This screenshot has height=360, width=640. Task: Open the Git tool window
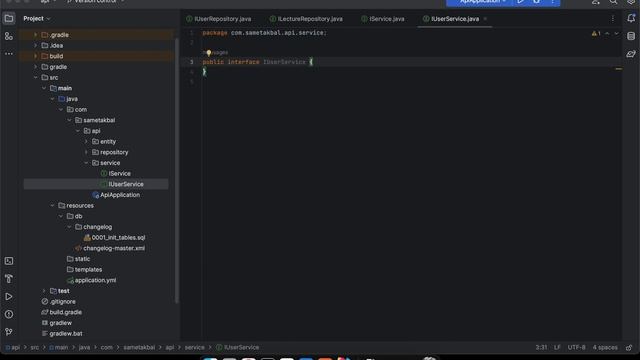(9, 332)
